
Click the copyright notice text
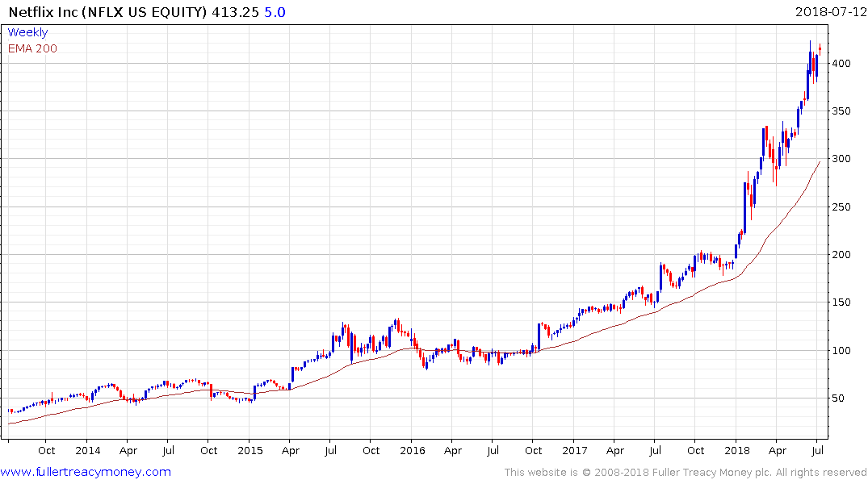[x=686, y=473]
